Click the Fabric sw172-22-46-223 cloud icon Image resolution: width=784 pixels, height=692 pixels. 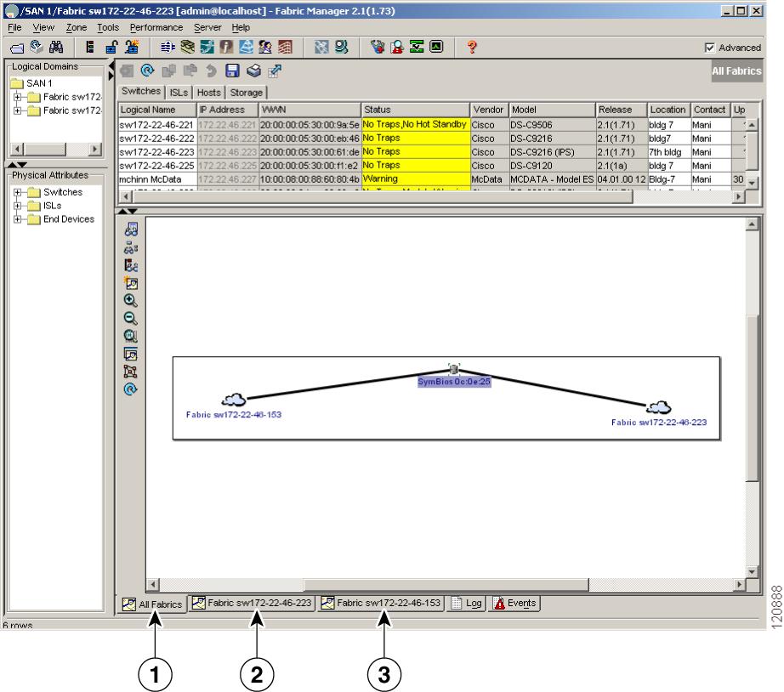tap(659, 407)
